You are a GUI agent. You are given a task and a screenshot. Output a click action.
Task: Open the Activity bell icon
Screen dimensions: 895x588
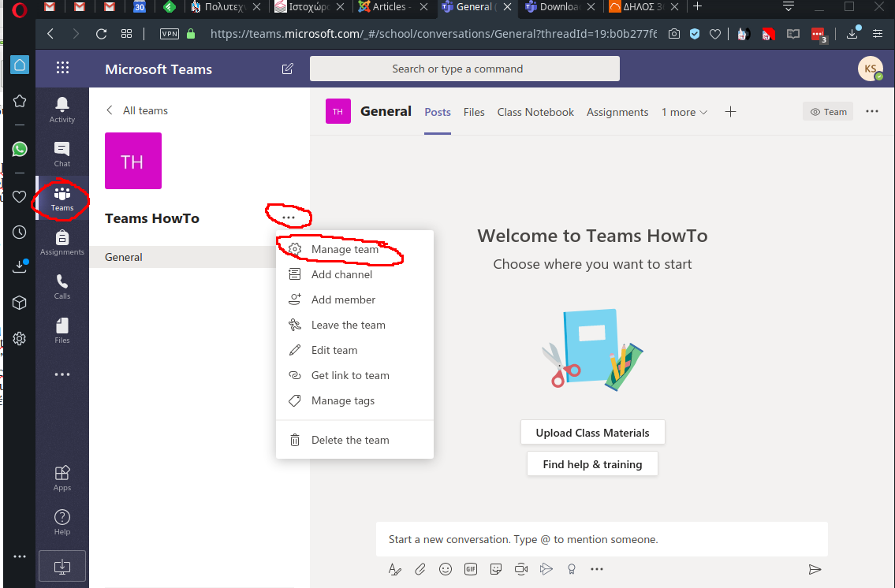coord(62,109)
